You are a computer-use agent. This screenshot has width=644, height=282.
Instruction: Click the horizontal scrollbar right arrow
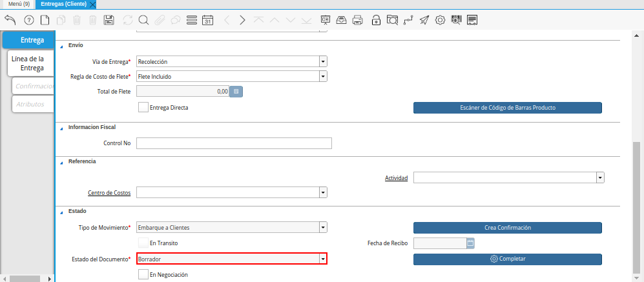coord(50,279)
